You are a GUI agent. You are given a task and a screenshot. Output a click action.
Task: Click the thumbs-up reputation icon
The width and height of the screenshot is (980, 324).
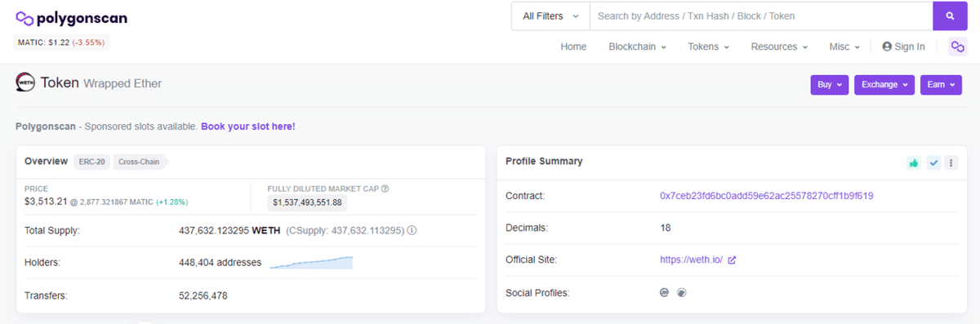pyautogui.click(x=913, y=162)
